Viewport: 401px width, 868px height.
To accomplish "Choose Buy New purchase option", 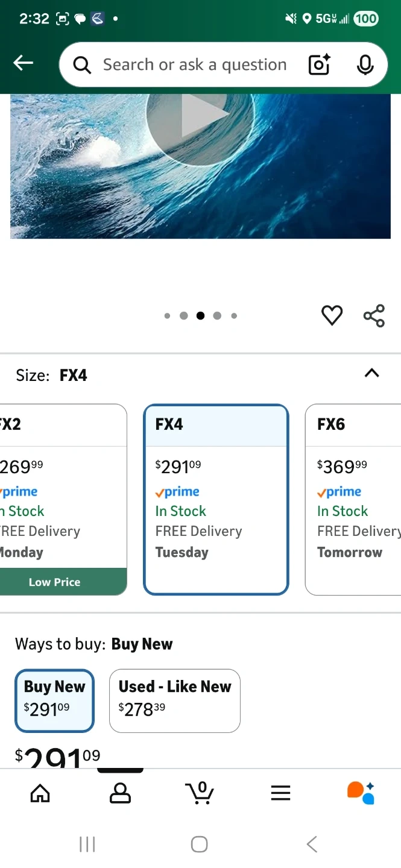I will tap(54, 700).
